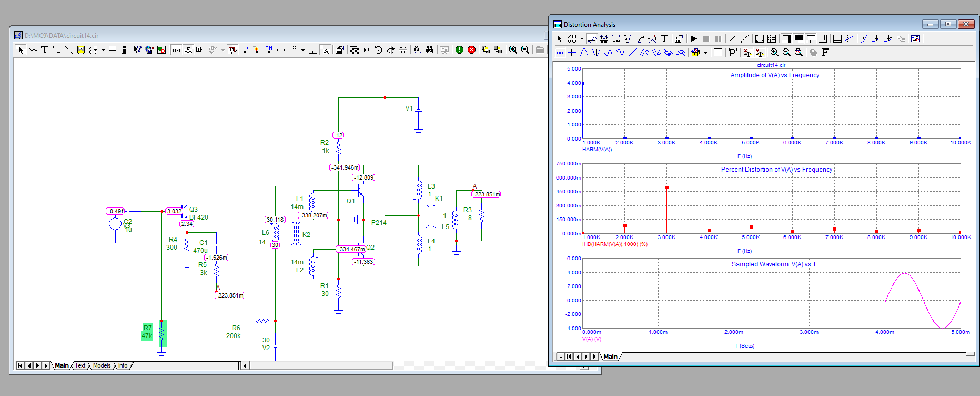Screen dimensions: 980x396
Task: Zoom in on the schematic with magnifier plus
Action: (x=513, y=50)
